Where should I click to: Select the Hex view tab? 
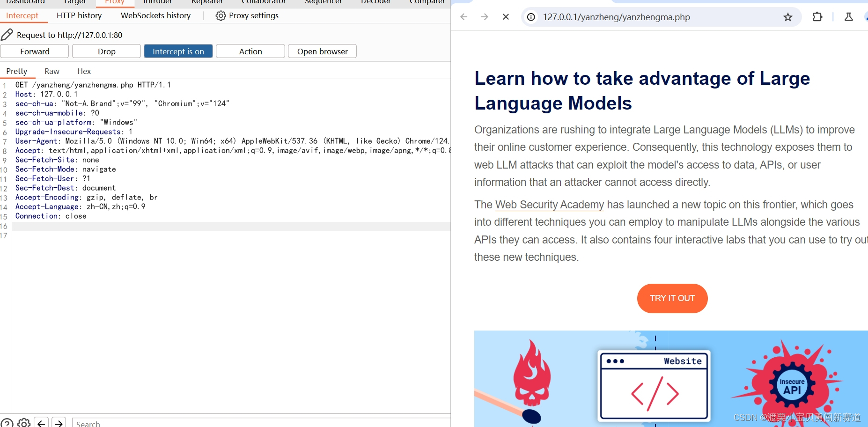click(84, 71)
